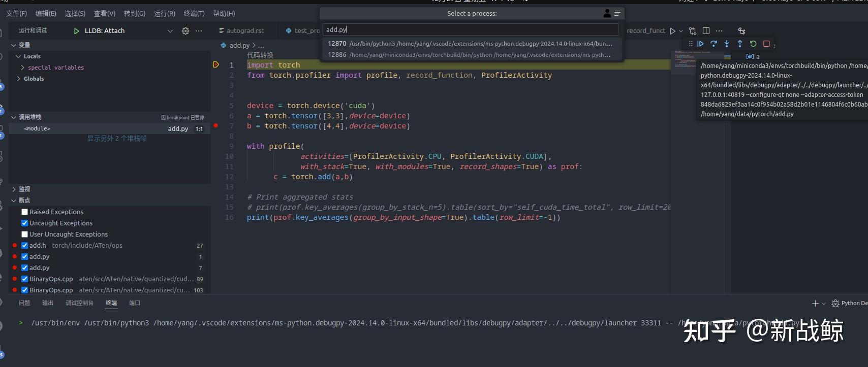Click the Step Out debug icon
Viewport: 868px width, 367px height.
[740, 44]
